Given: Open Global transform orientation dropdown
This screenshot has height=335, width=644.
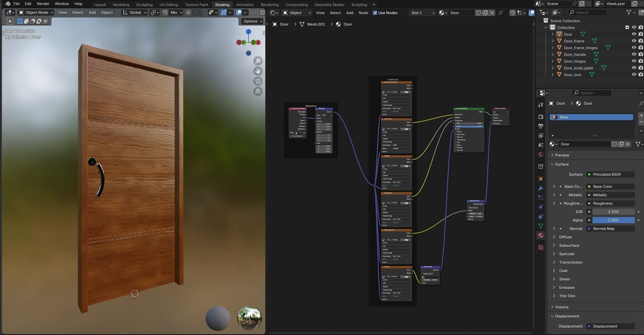Looking at the screenshot, I should (x=135, y=12).
